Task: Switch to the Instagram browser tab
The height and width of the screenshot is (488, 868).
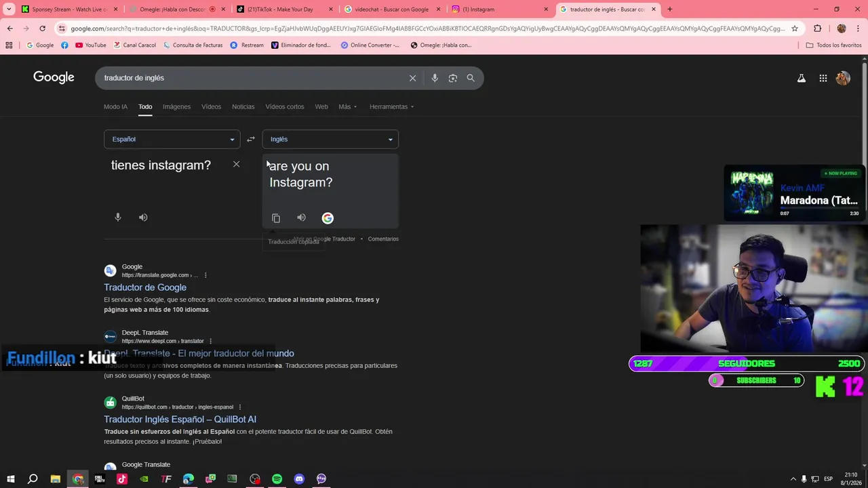Action: point(500,9)
